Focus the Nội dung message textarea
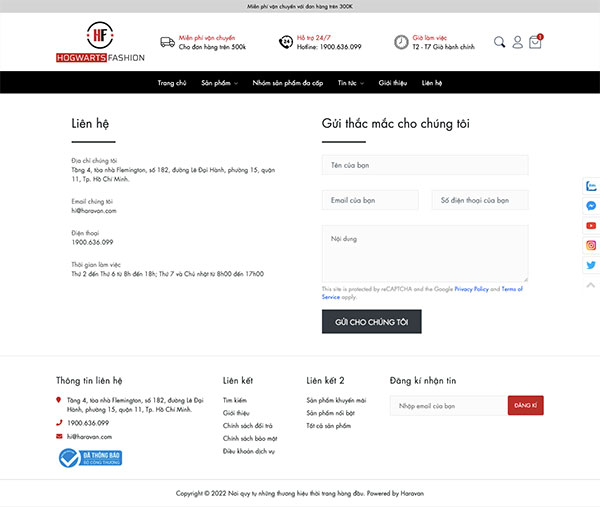The width and height of the screenshot is (600, 507). [x=425, y=254]
